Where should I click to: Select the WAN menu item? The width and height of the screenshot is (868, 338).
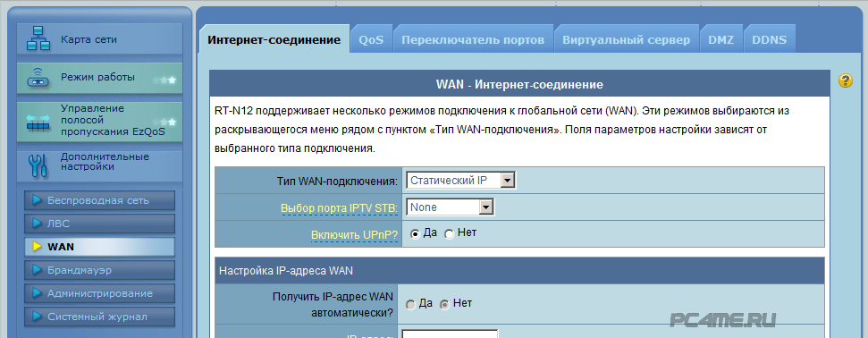[x=99, y=247]
